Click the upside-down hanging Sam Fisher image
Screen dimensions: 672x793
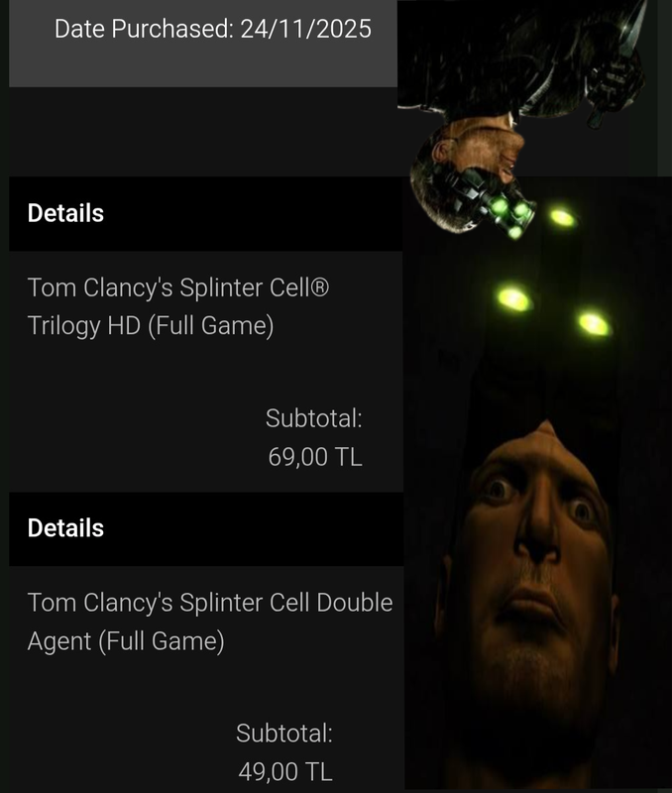pos(523,119)
